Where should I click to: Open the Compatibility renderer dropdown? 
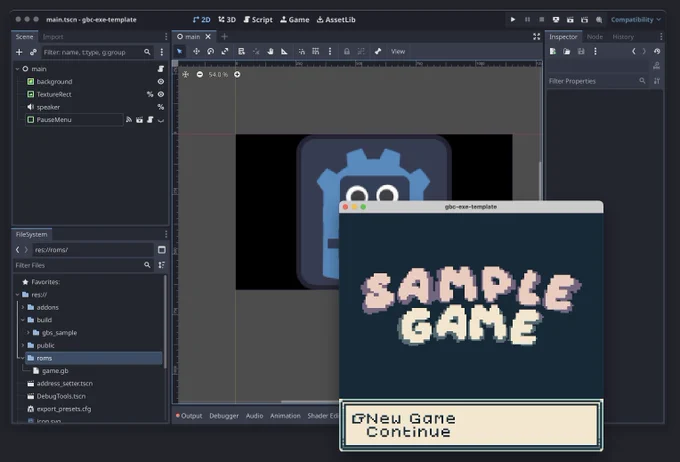click(636, 20)
